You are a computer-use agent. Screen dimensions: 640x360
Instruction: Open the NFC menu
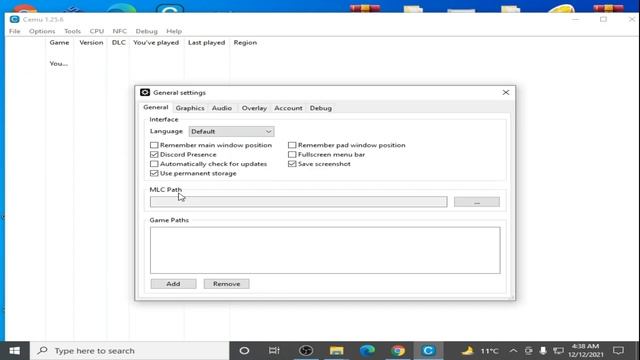(120, 31)
